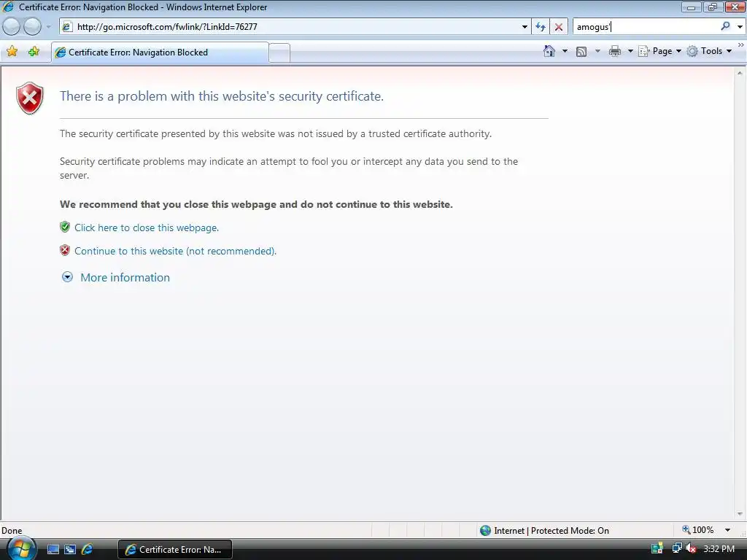Image resolution: width=747 pixels, height=560 pixels.
Task: Click the red shield continue icon
Action: 65,250
